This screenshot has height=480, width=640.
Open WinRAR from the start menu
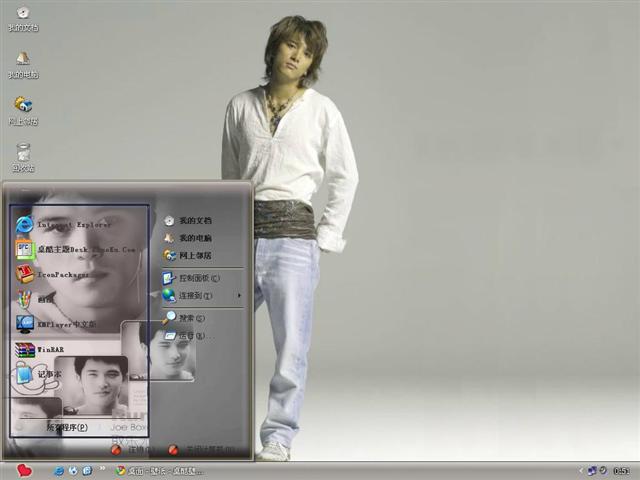point(40,349)
